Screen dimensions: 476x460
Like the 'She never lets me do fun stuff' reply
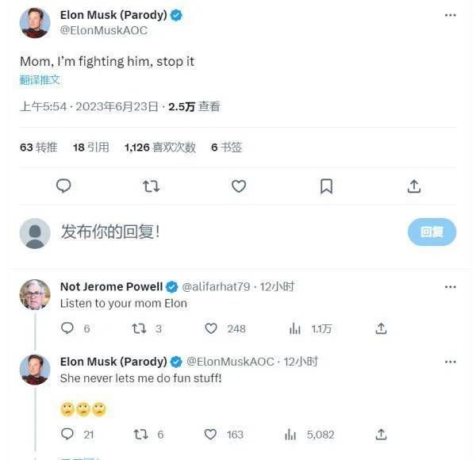(210, 434)
